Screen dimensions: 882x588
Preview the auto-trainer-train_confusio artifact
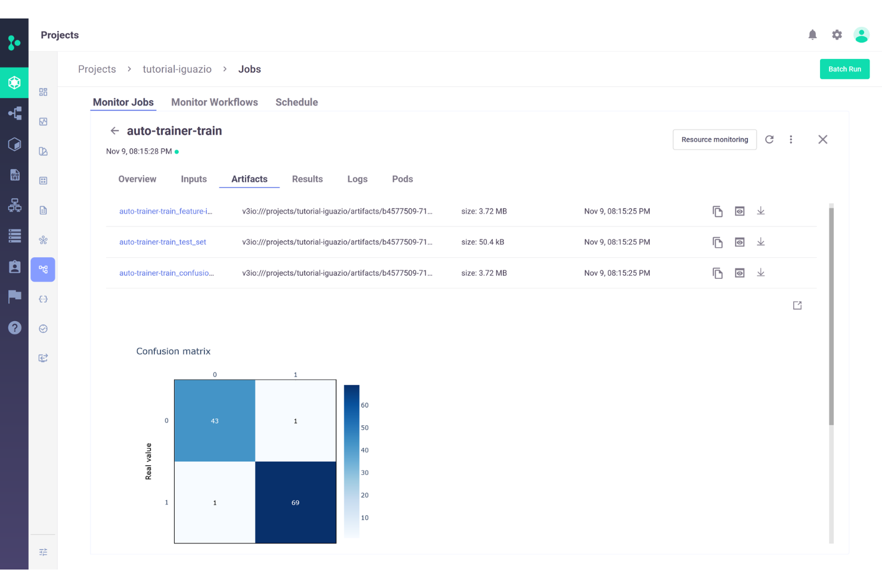point(740,273)
